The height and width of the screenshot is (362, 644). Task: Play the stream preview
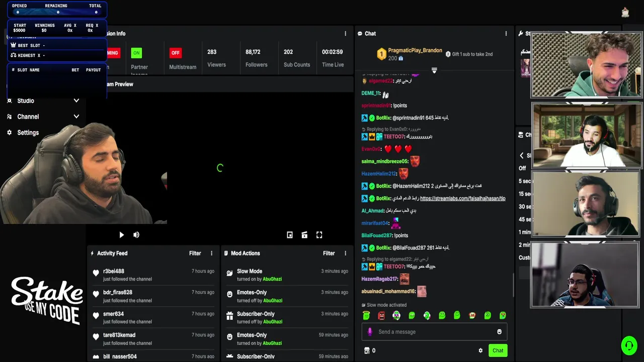click(121, 235)
